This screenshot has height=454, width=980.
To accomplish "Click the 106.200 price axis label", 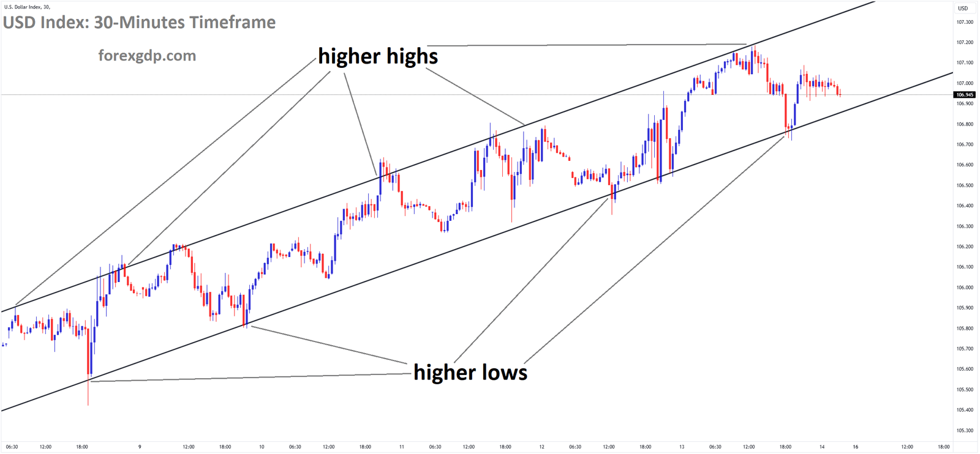I will [x=965, y=247].
